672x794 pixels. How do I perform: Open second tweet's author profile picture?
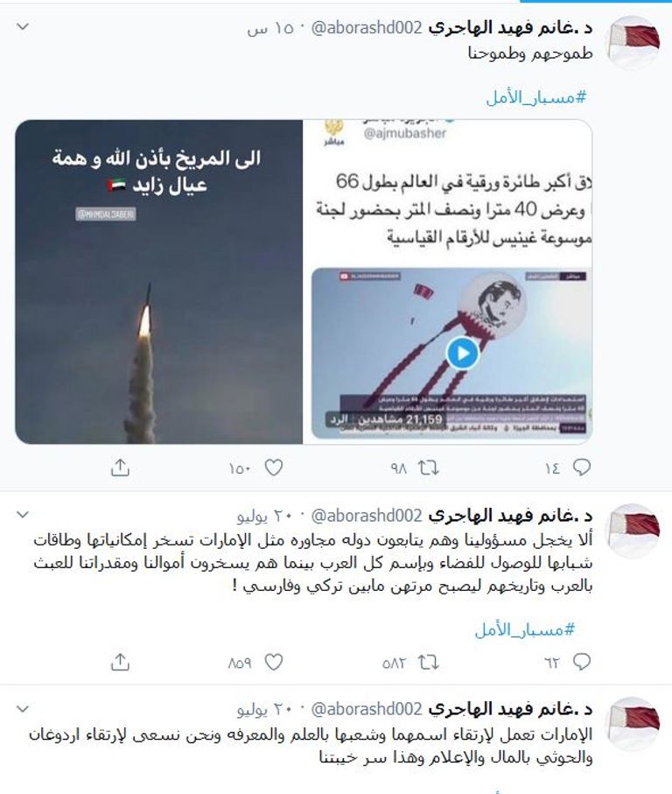click(633, 531)
